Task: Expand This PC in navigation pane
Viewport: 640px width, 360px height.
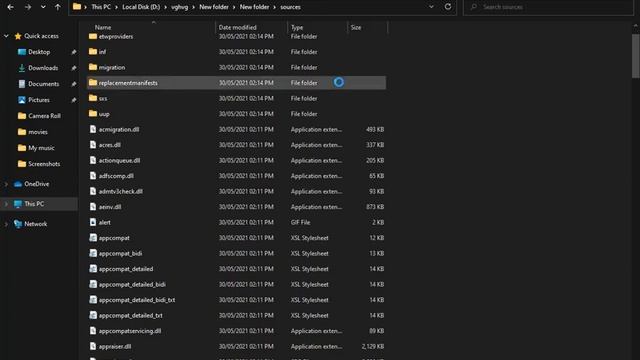Action: pyautogui.click(x=6, y=204)
